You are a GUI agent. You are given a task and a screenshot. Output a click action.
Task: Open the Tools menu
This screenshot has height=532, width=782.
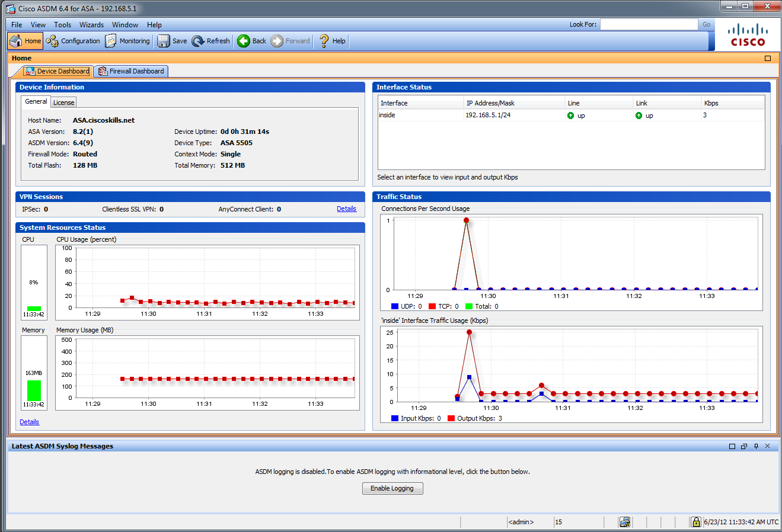coord(62,25)
